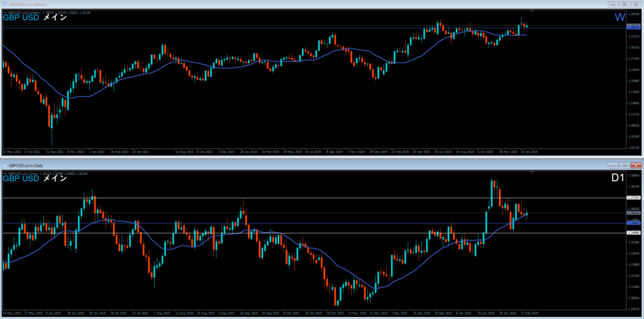Click the chart shift triangle on Weekly chart
This screenshot has height=319, width=644.
click(533, 11)
